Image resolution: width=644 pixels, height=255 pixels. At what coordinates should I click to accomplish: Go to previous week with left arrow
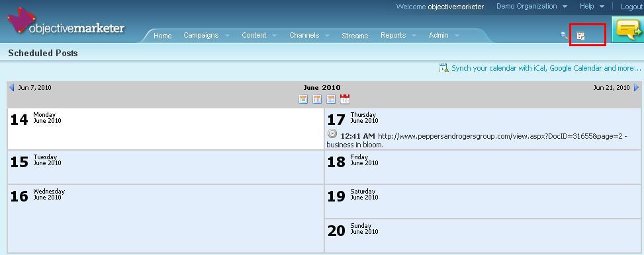pos(11,87)
